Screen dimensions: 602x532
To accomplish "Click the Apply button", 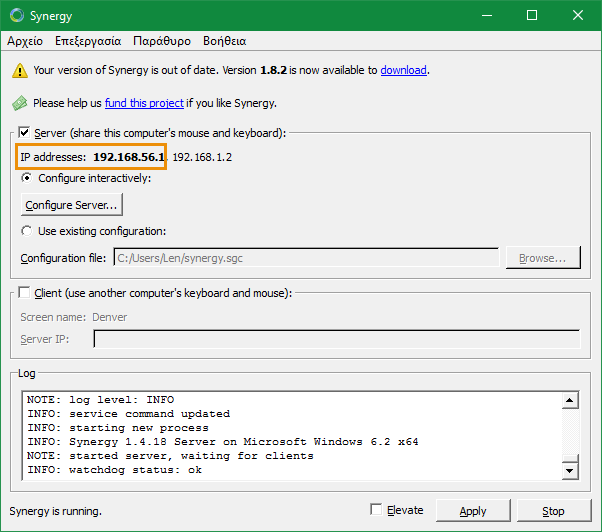I will tap(473, 511).
